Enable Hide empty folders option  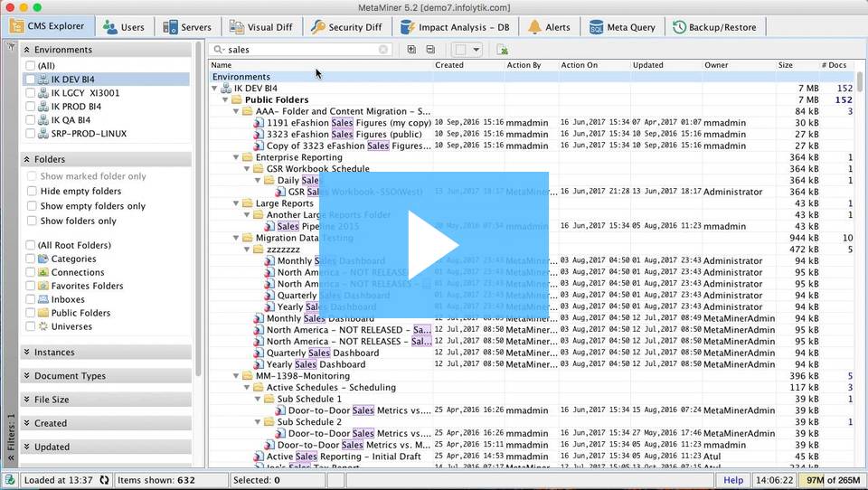pos(32,192)
